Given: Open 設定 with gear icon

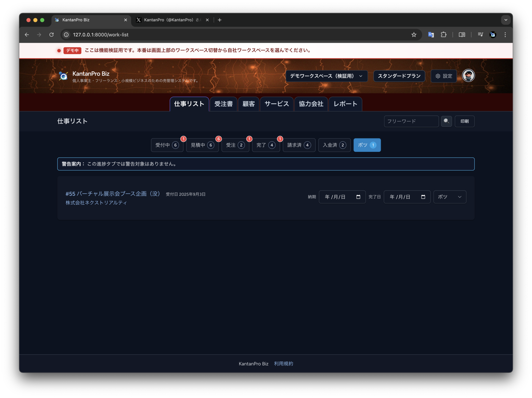Looking at the screenshot, I should tap(443, 76).
